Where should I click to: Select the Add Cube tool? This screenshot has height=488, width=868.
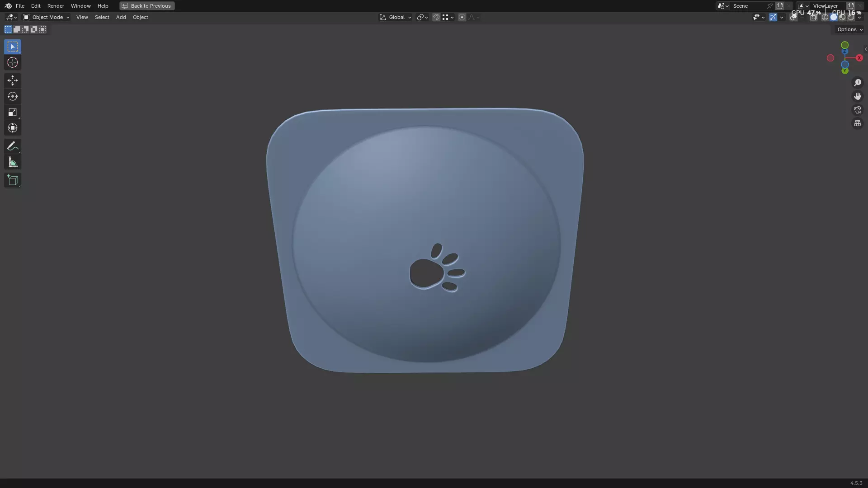click(13, 180)
